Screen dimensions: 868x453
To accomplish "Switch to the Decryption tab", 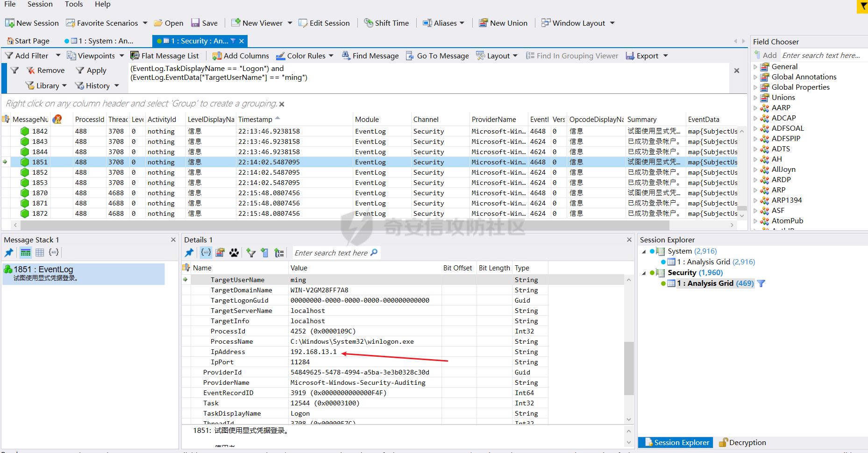I will pyautogui.click(x=742, y=442).
